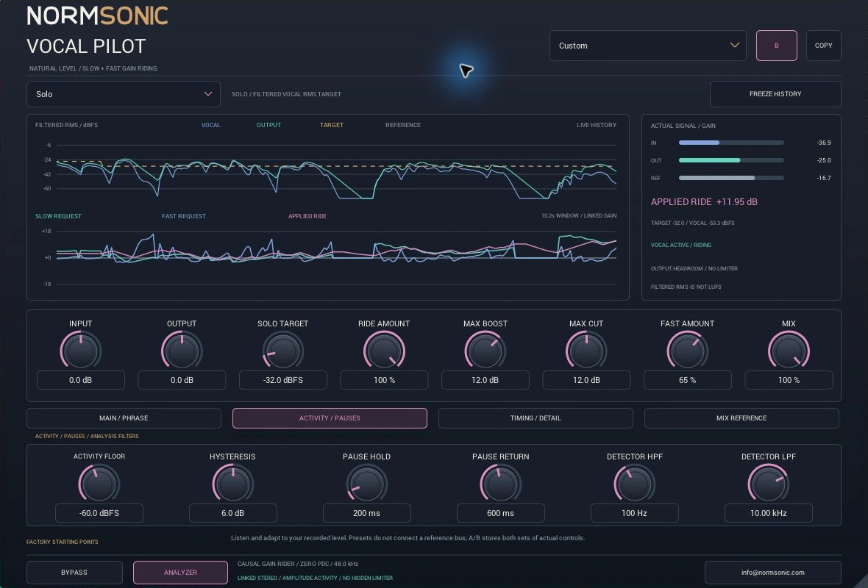This screenshot has height=588, width=868.
Task: Open the Timing / Detail tab
Action: [536, 418]
